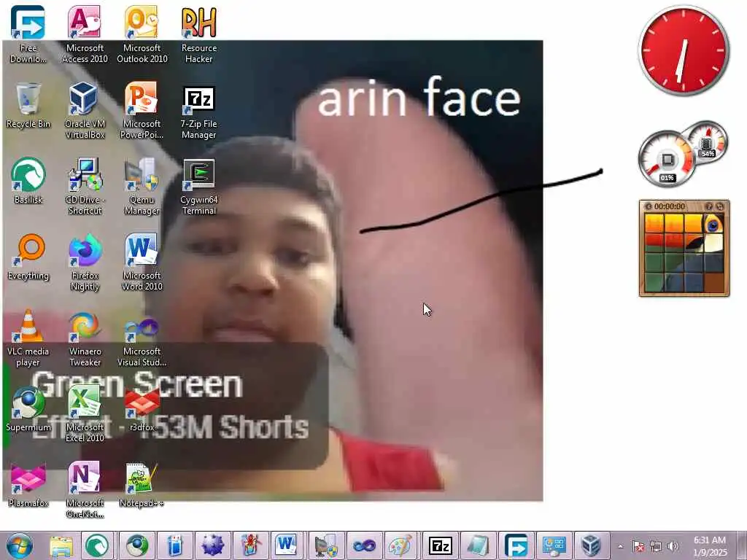Select the Microsoft Excel 2010 desktop icon

[x=85, y=413]
